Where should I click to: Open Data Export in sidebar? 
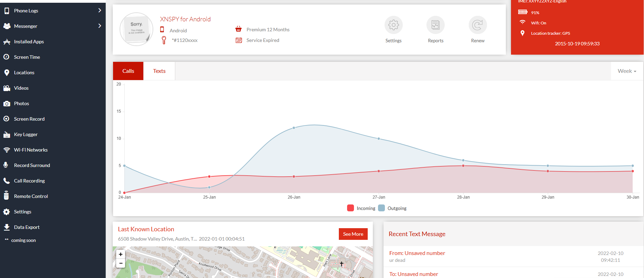pyautogui.click(x=26, y=227)
